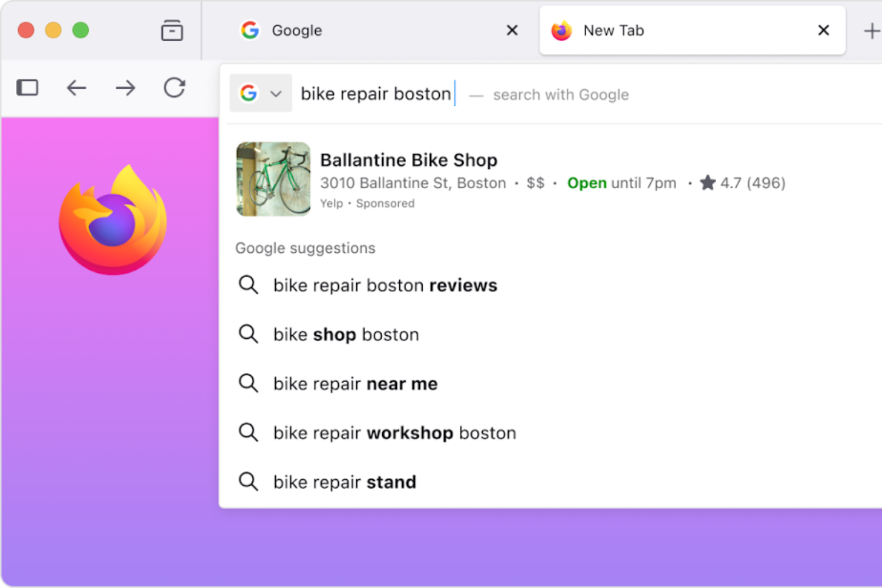The height and width of the screenshot is (588, 882).
Task: Click the Google logo in address bar
Action: point(249,93)
